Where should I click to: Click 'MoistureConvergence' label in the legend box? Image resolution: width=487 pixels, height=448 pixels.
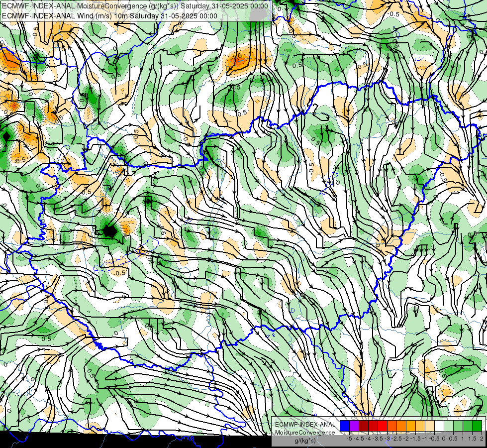tap(305, 433)
